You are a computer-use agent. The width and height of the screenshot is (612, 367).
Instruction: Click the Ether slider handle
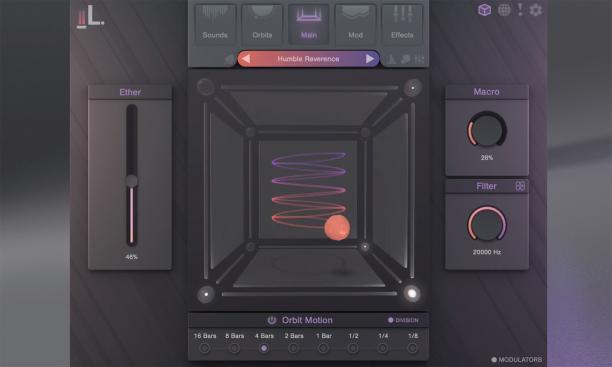click(132, 181)
